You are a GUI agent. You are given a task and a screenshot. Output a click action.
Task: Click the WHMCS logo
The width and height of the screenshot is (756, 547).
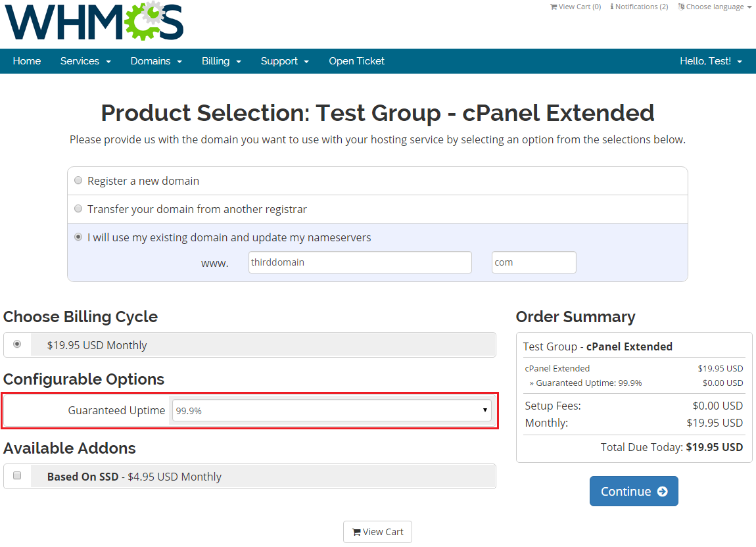[x=94, y=22]
